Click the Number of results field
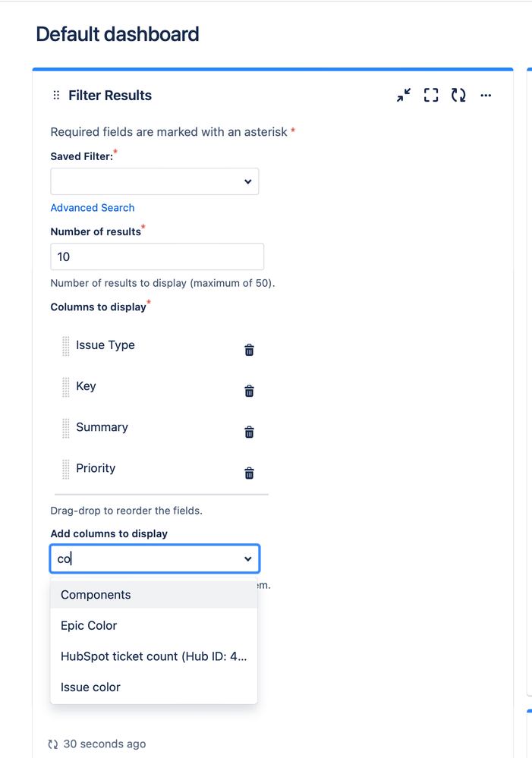The height and width of the screenshot is (758, 532). pyautogui.click(x=157, y=256)
